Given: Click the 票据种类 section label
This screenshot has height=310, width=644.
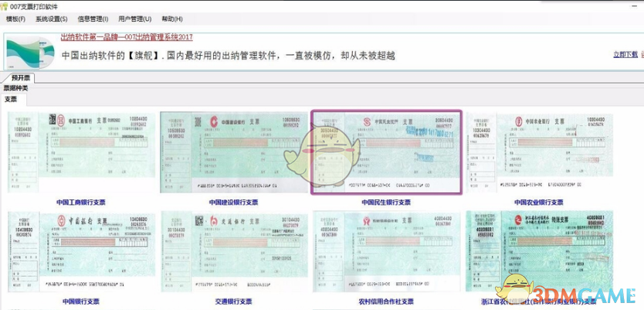Looking at the screenshot, I should point(15,88).
